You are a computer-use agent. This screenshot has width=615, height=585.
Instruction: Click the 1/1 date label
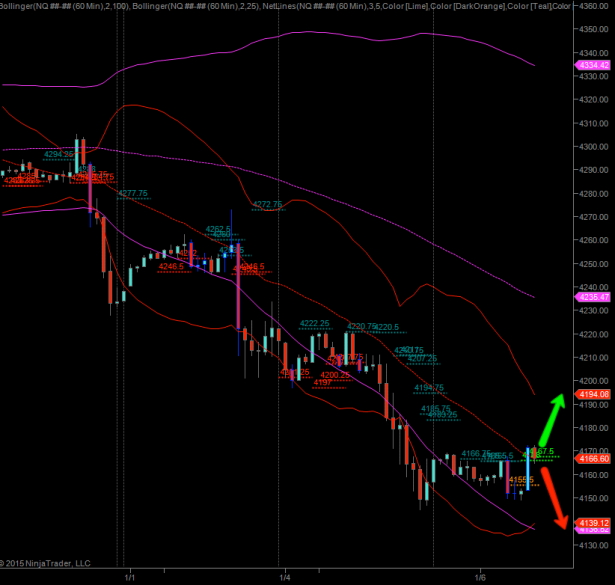[129, 577]
